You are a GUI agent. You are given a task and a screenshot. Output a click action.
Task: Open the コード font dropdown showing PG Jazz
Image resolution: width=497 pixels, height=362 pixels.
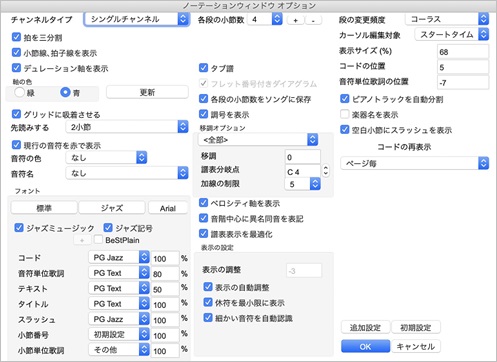119,257
